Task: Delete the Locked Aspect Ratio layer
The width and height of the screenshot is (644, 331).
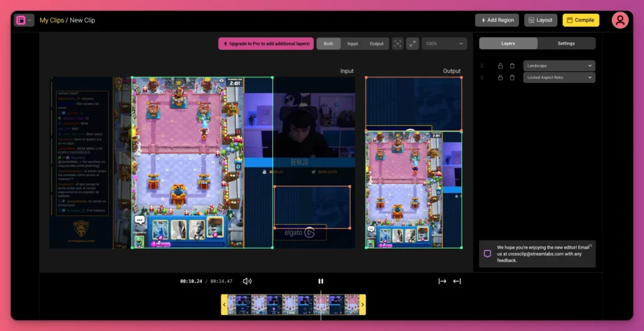Action: (512, 77)
